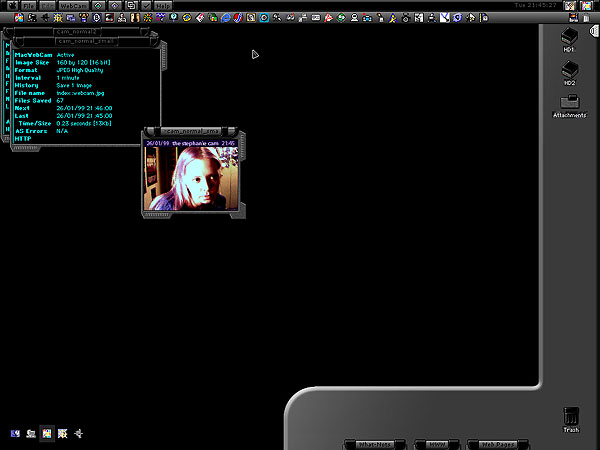Screen dimensions: 600x450
Task: Open the Trash
Action: coord(571,418)
